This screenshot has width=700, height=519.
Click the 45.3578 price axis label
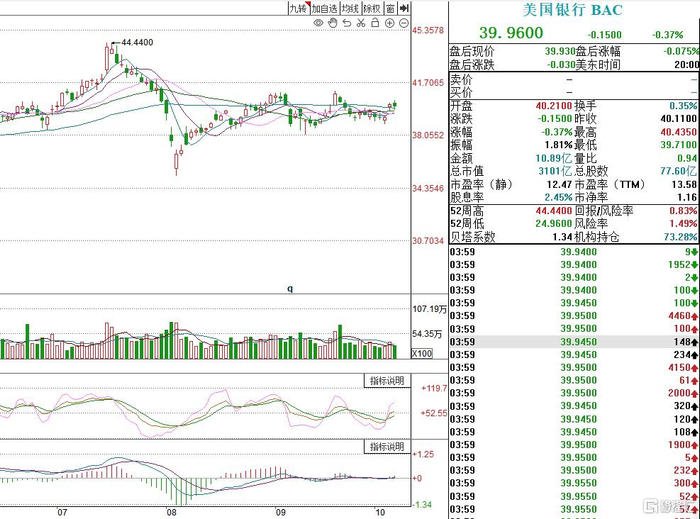[x=428, y=30]
